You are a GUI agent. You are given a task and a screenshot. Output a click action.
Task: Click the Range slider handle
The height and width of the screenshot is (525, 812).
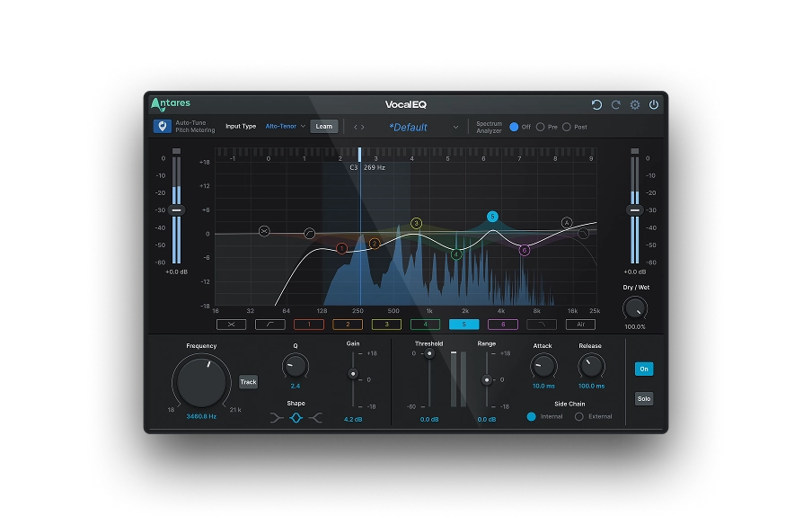click(x=486, y=380)
